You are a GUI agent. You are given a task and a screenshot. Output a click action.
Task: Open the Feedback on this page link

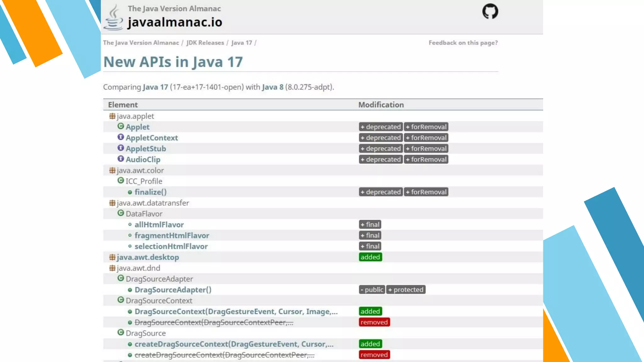click(x=463, y=43)
